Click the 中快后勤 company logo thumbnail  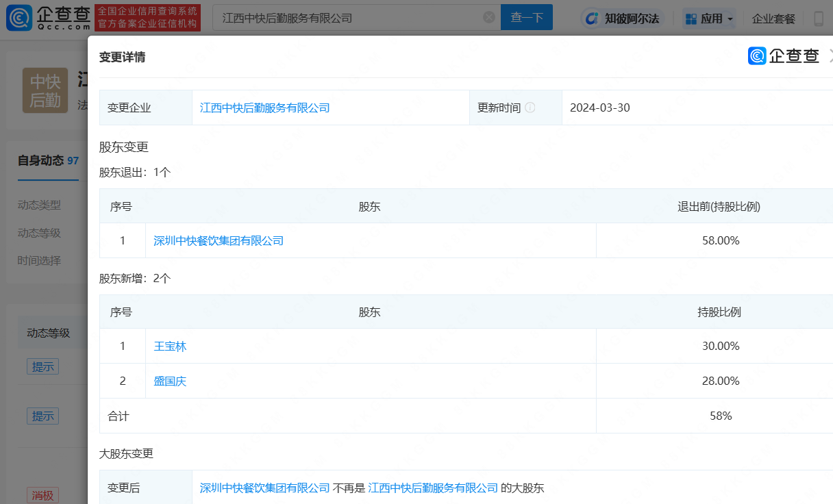point(45,90)
